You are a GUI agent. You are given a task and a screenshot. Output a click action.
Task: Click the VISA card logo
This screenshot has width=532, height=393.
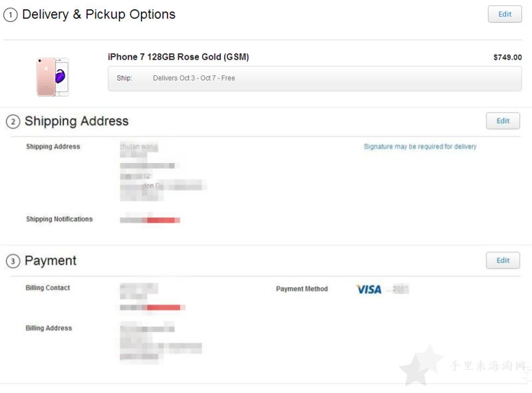[369, 289]
